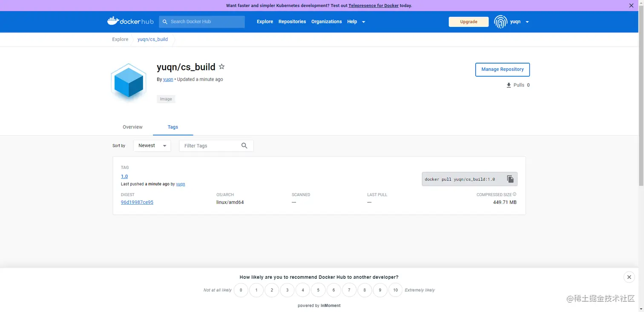Image resolution: width=644 pixels, height=312 pixels.
Task: Copy the docker pull command
Action: pyautogui.click(x=510, y=179)
